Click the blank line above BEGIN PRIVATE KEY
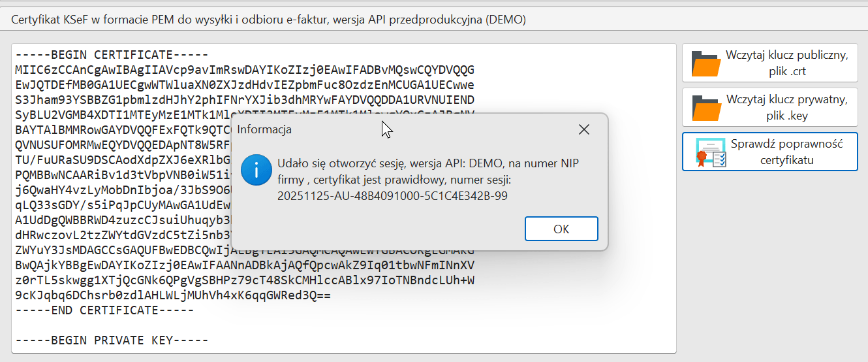The width and height of the screenshot is (868, 362). click(x=196, y=325)
